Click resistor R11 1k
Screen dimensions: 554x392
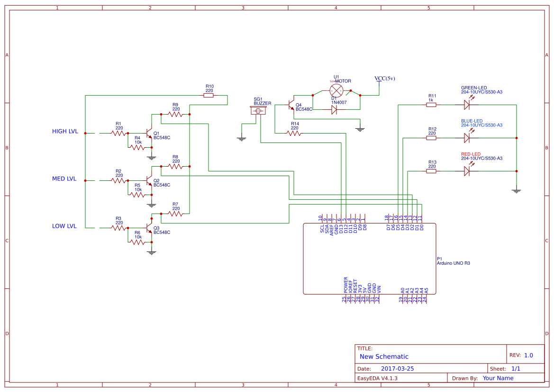[x=430, y=105]
